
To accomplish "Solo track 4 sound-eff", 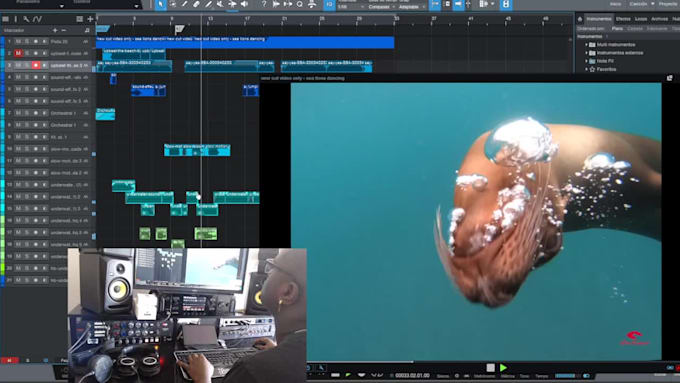I will pos(27,77).
